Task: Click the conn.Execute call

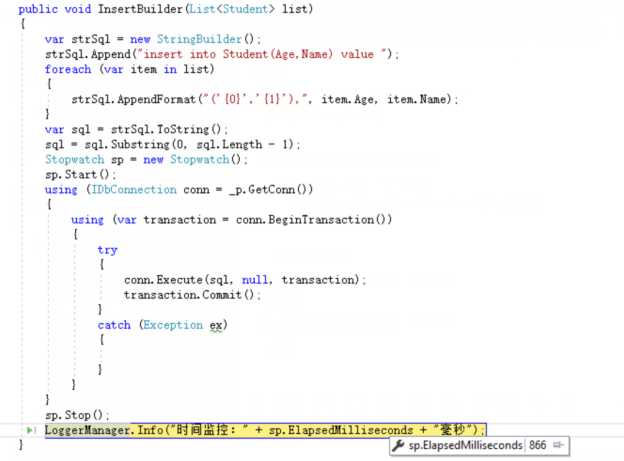Action: 164,280
